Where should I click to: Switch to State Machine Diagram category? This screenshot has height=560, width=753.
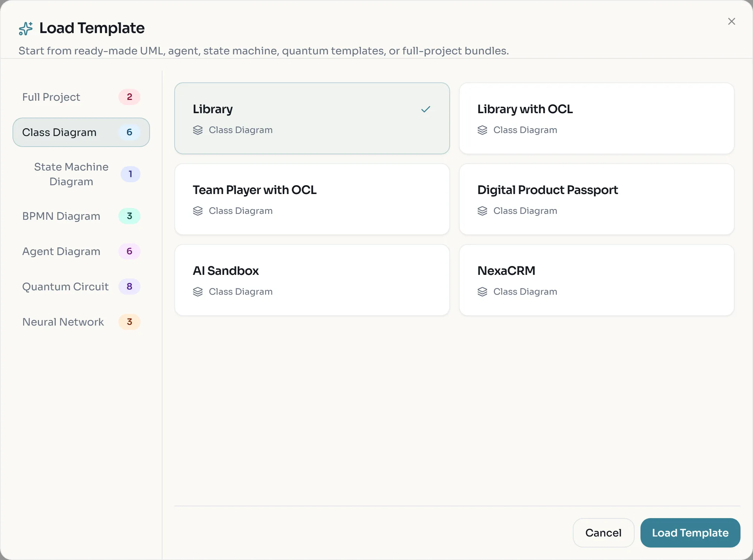coord(81,174)
